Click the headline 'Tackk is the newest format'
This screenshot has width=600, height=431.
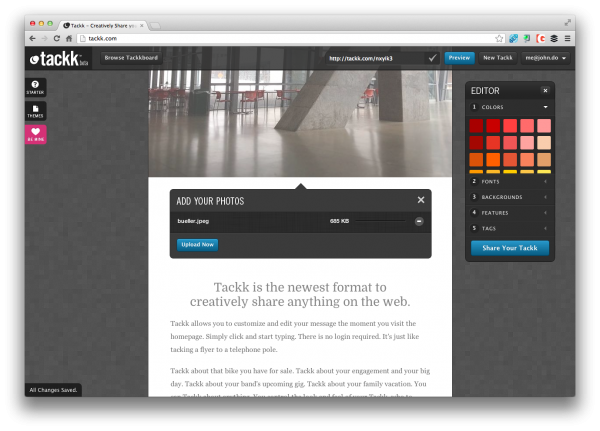click(x=300, y=294)
